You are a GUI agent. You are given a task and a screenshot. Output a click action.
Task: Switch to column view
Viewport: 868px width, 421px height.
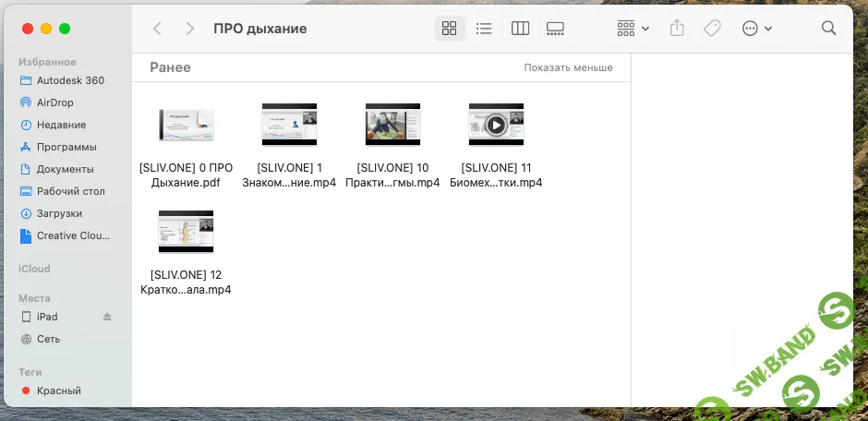point(520,29)
